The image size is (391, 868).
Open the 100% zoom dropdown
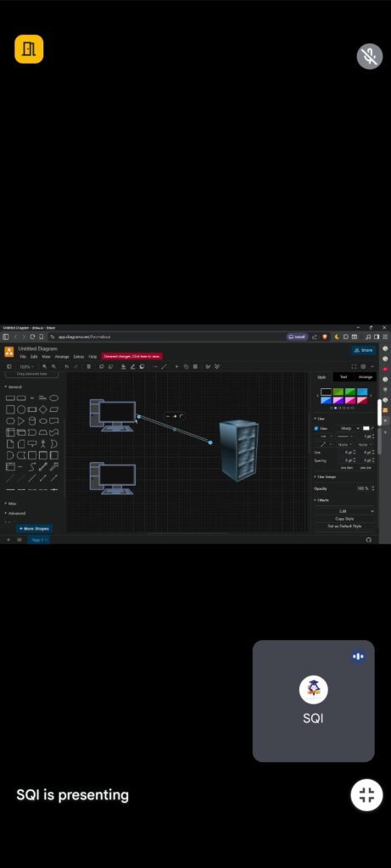pos(26,366)
